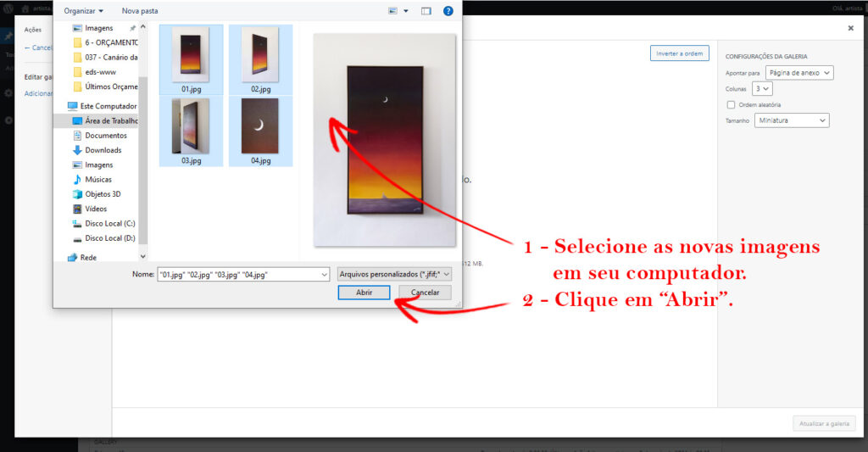The width and height of the screenshot is (868, 452).
Task: Click Nova pasta button
Action: click(140, 10)
